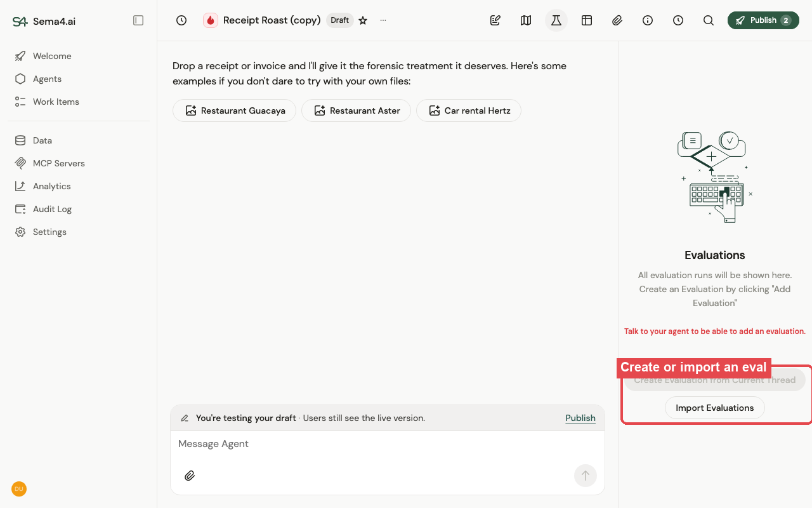The width and height of the screenshot is (812, 508).
Task: Try the Restaurant Aster example
Action: coord(356,110)
